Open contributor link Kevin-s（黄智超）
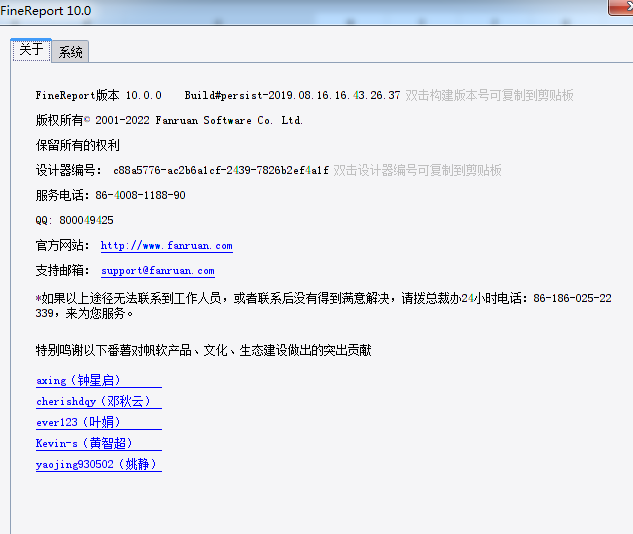This screenshot has height=534, width=633. pos(99,443)
